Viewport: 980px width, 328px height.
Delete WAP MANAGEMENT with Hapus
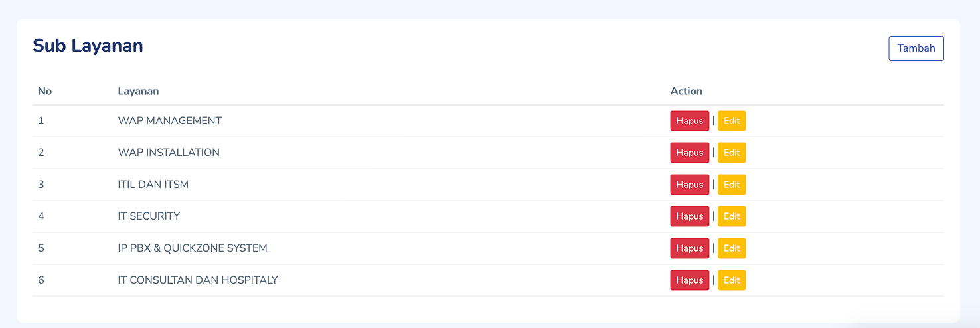click(689, 121)
